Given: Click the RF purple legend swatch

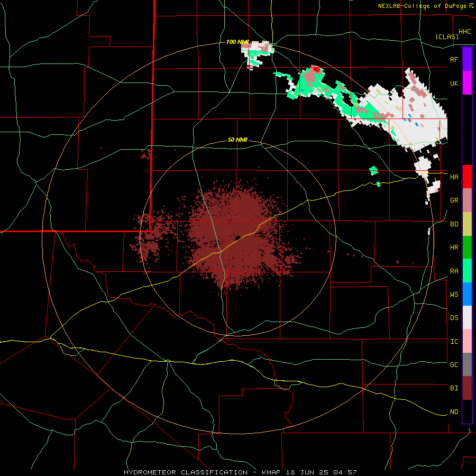Looking at the screenshot, I should coord(467,59).
